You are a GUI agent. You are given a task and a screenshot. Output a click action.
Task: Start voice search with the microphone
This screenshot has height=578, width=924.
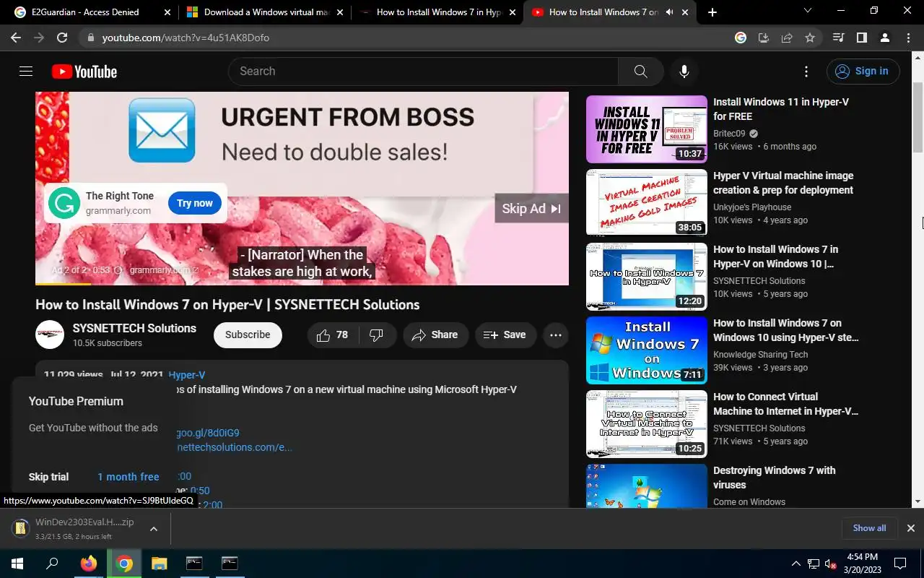pyautogui.click(x=684, y=71)
